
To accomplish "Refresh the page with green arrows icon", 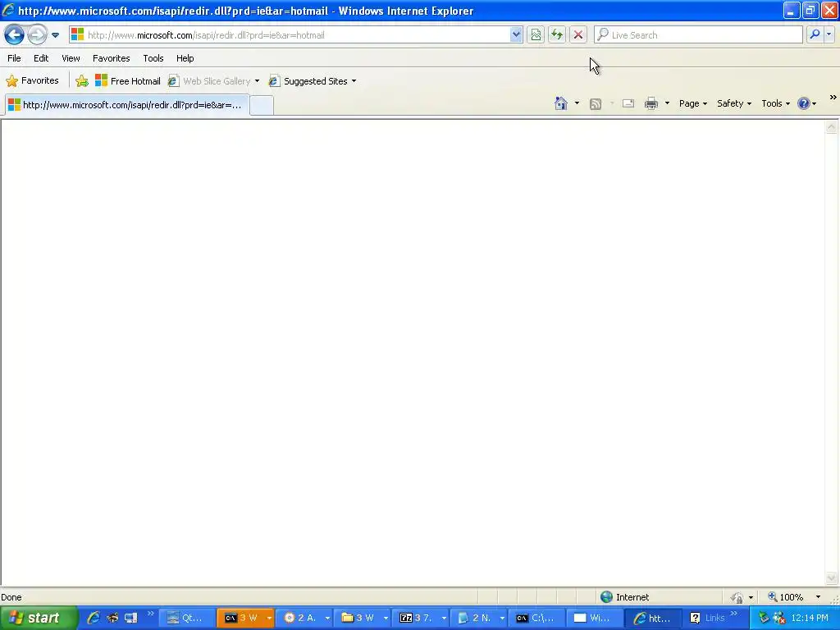I will tap(557, 34).
